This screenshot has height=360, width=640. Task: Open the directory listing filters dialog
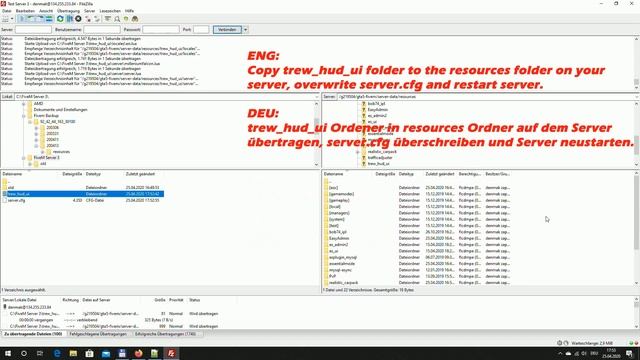pos(107,19)
